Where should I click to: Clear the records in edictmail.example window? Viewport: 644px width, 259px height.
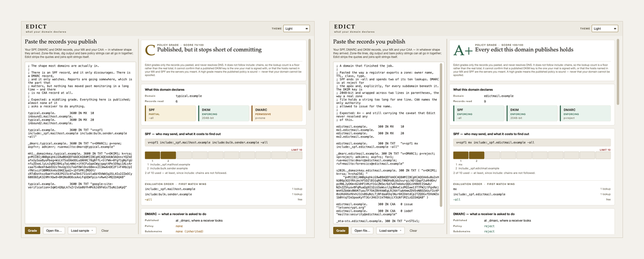(413, 231)
